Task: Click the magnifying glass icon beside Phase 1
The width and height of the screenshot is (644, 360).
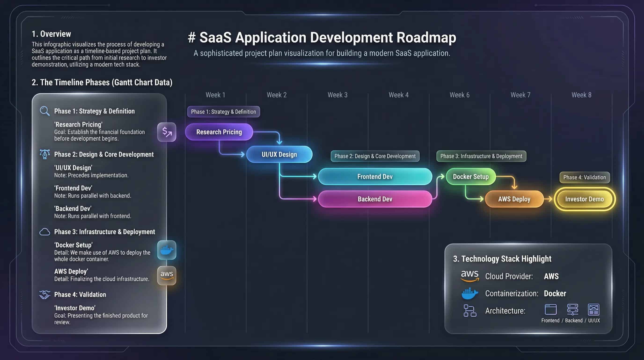Action: click(45, 111)
